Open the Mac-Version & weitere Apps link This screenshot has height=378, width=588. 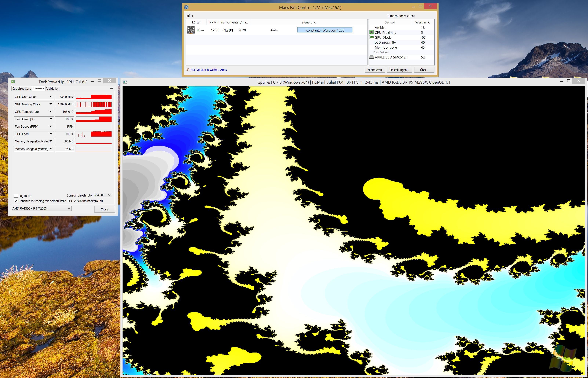coord(208,70)
